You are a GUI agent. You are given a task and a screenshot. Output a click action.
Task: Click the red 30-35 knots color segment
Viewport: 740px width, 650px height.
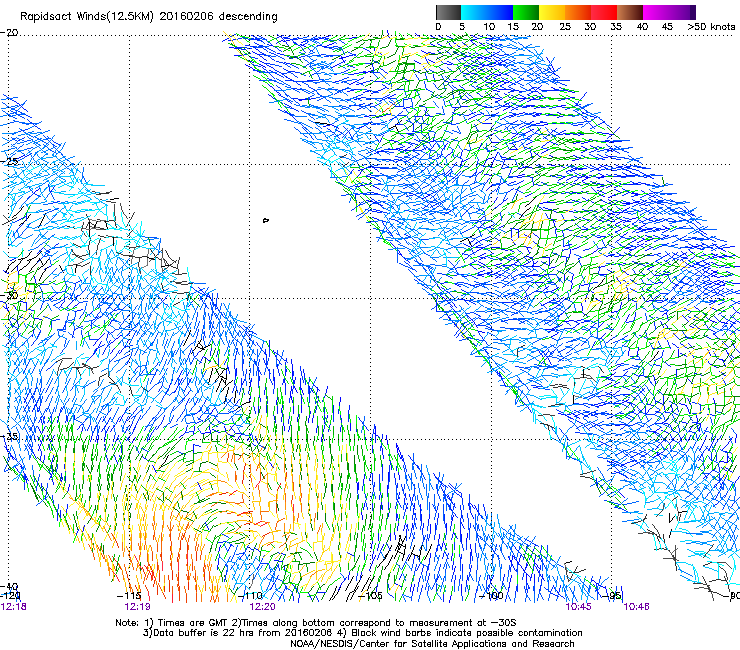pyautogui.click(x=604, y=12)
